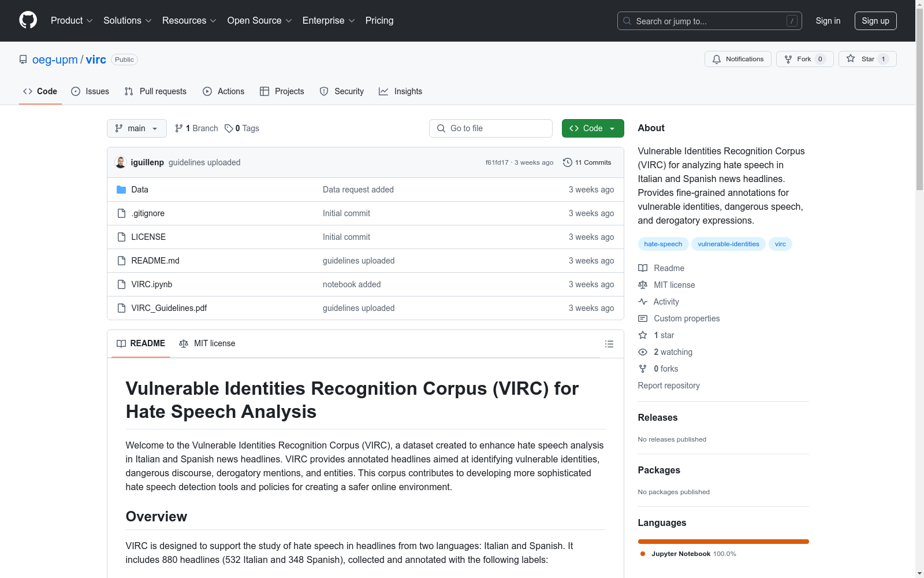Open the README outline list icon
The width and height of the screenshot is (924, 578).
609,344
